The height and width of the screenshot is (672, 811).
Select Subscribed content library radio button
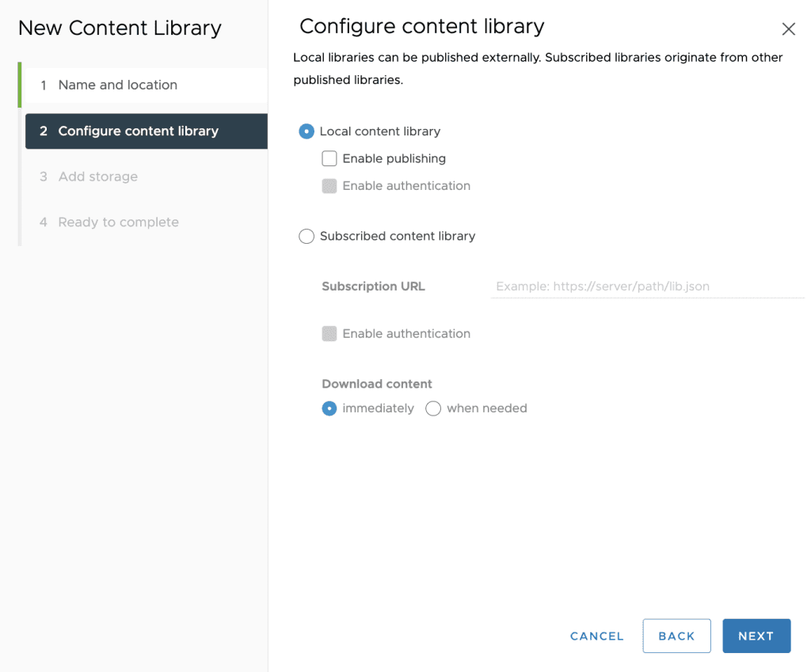[307, 236]
